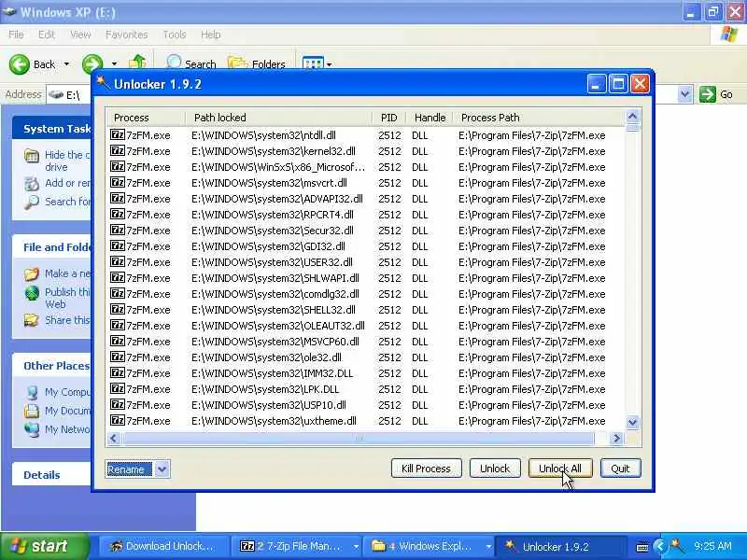This screenshot has width=747, height=560.
Task: Click the 7z icon on USP10.dll row
Action: [118, 405]
